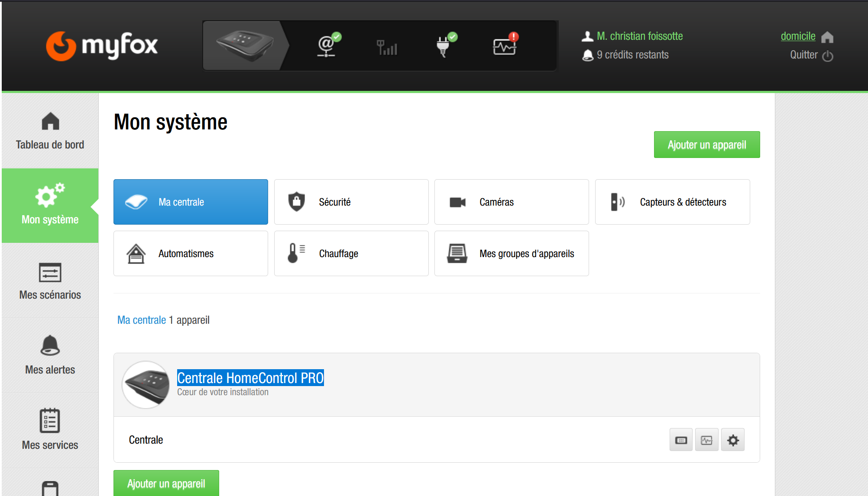The height and width of the screenshot is (496, 868).
Task: Click the myfox logo
Action: (x=102, y=45)
